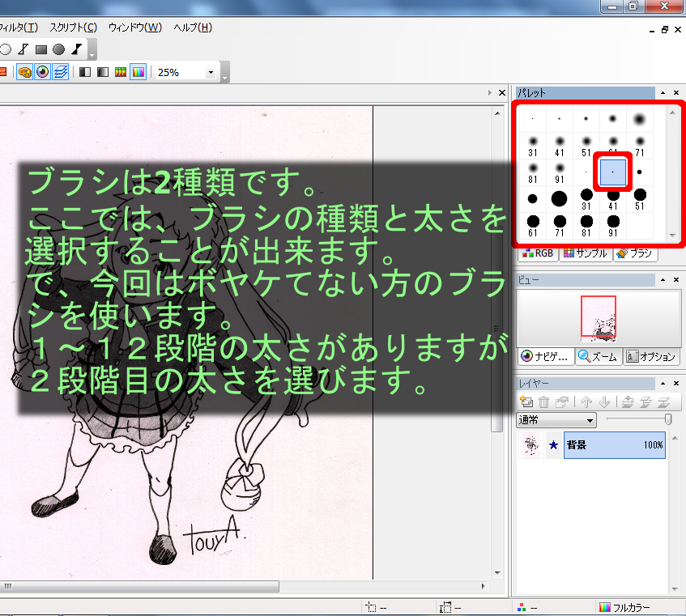Switch to the サンプル tab
The height and width of the screenshot is (616, 686).
coord(585,253)
